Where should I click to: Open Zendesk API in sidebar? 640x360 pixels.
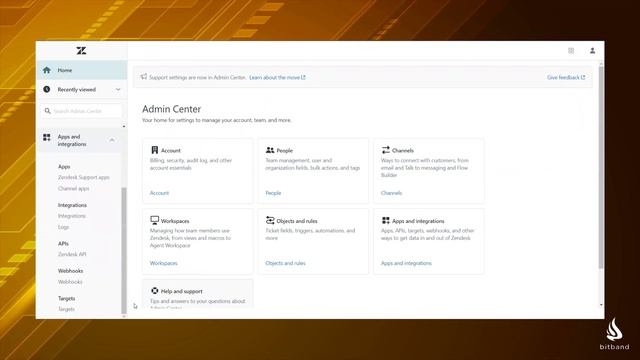72,254
